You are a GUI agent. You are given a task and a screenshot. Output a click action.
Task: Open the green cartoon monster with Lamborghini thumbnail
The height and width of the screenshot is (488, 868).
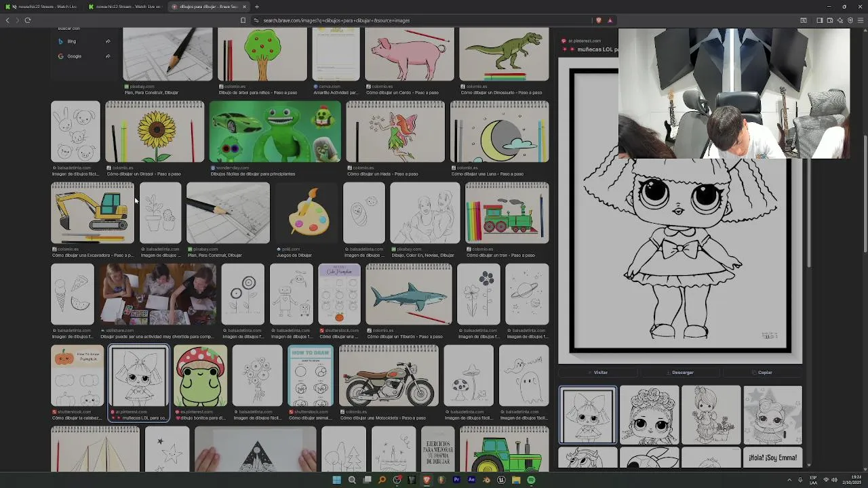tap(275, 131)
